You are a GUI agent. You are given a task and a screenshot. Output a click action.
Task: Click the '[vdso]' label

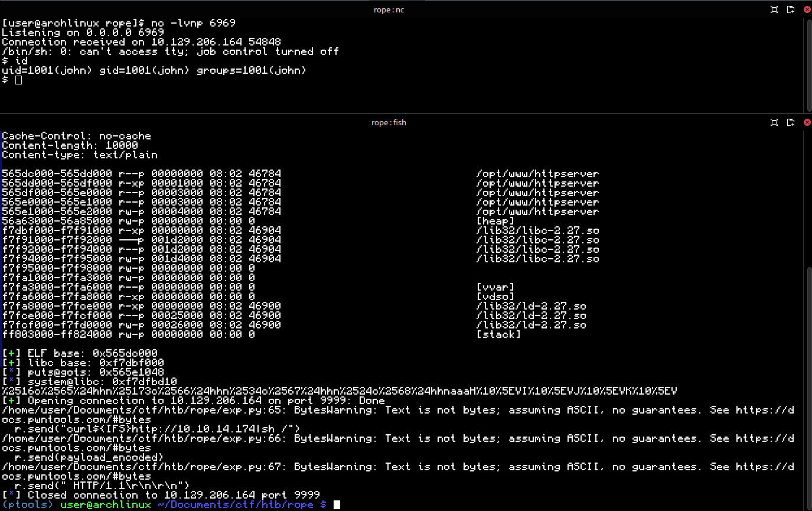(495, 297)
